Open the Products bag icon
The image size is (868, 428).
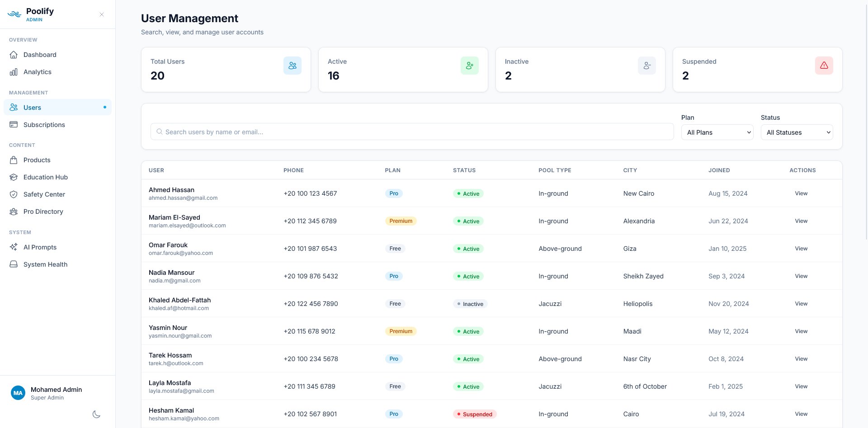(x=14, y=160)
